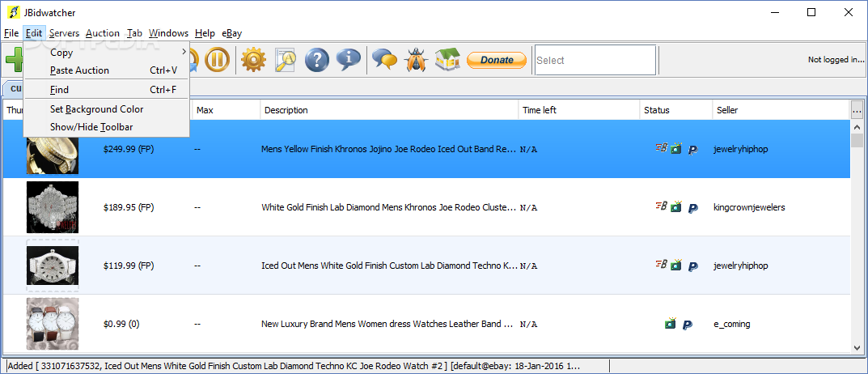The width and height of the screenshot is (868, 374).
Task: Open the column chooser '...' button
Action: (x=857, y=110)
